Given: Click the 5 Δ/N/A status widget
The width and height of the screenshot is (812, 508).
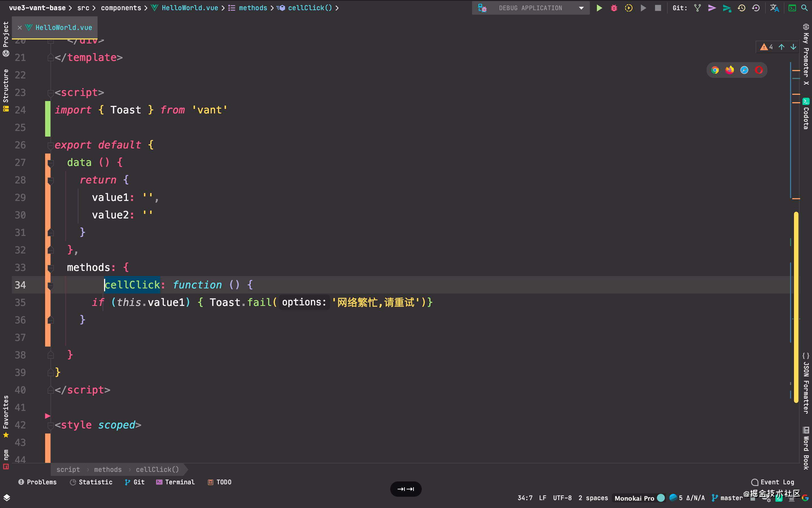Looking at the screenshot, I should click(687, 498).
